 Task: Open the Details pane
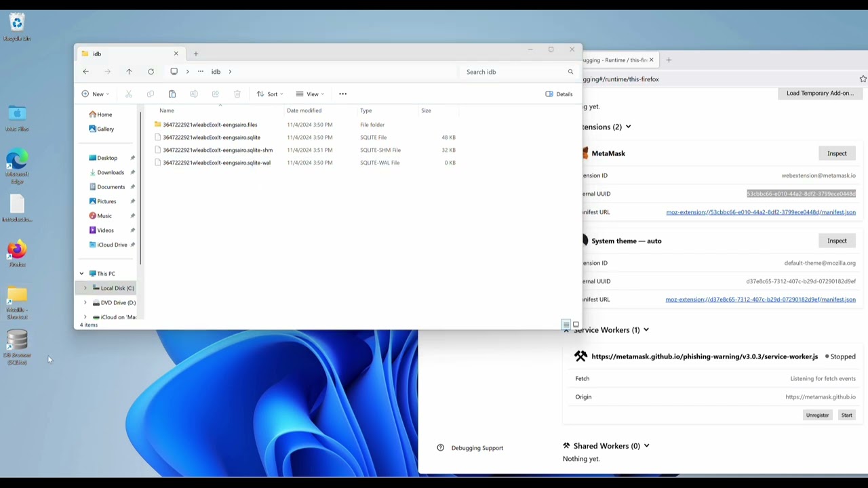click(x=559, y=94)
